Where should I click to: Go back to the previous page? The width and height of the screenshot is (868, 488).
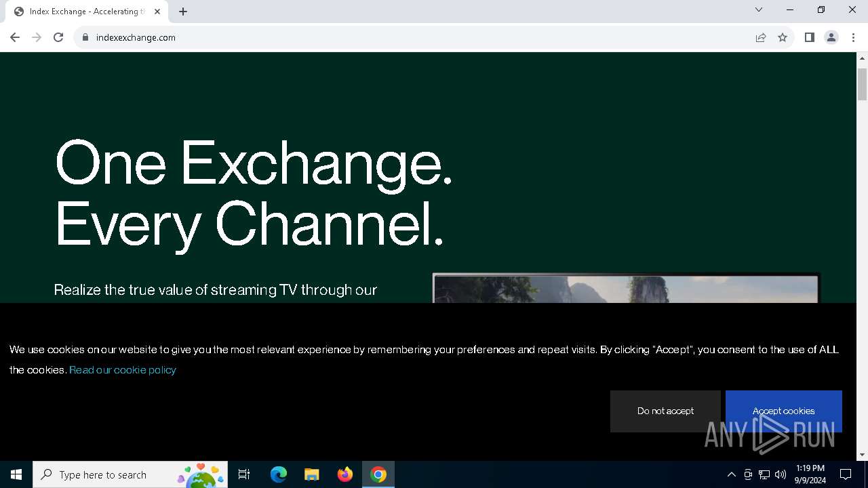pyautogui.click(x=15, y=37)
